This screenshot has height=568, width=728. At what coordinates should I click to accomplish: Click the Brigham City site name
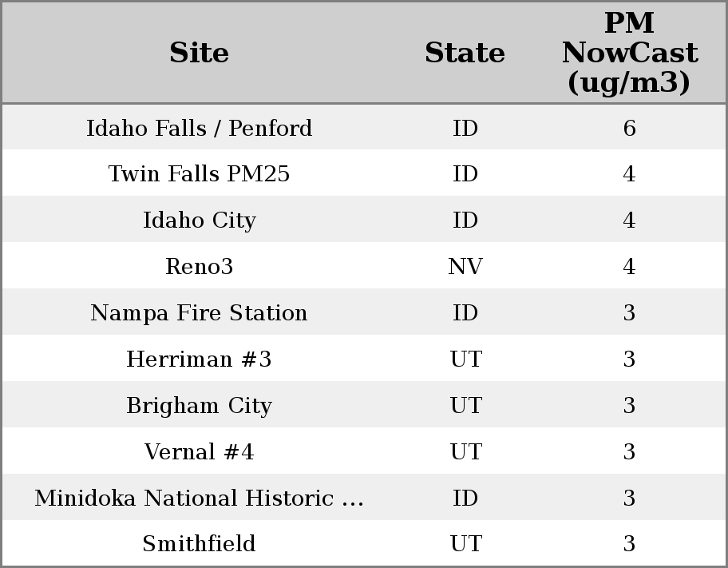200,406
